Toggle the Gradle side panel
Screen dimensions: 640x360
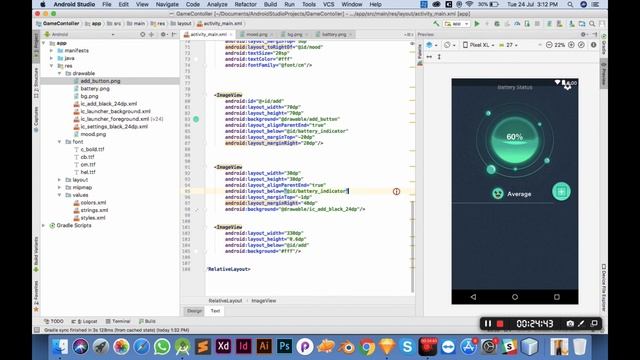[x=604, y=45]
